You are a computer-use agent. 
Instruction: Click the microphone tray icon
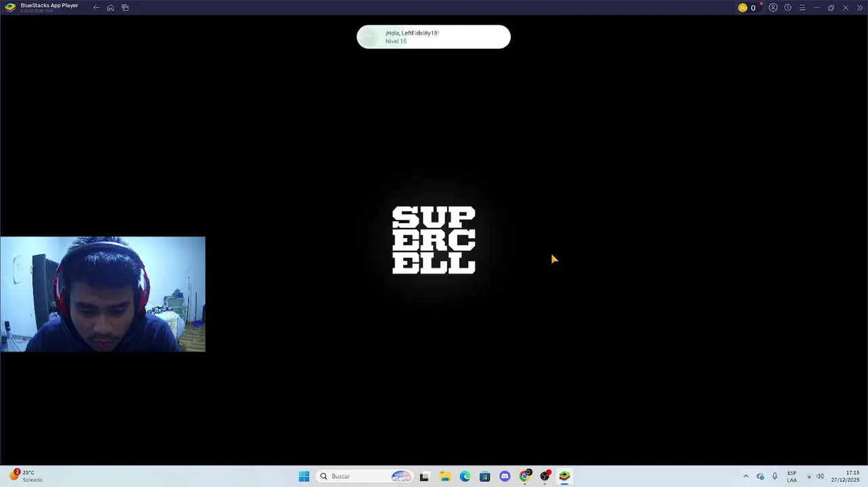pos(775,476)
